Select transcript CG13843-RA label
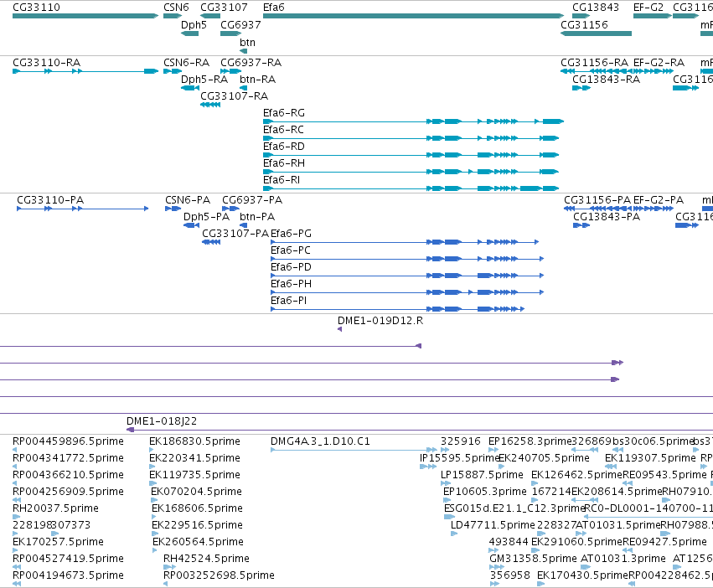The height and width of the screenshot is (588, 713). pos(606,79)
